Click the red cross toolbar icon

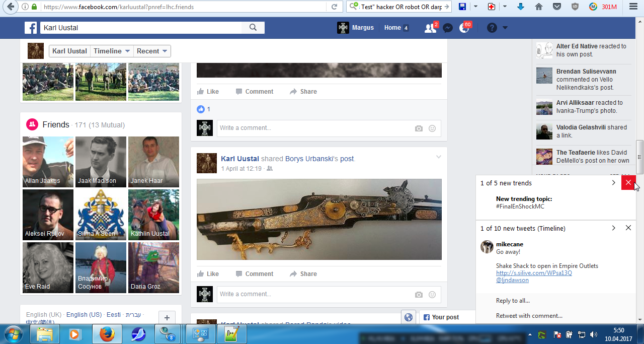pos(492,7)
